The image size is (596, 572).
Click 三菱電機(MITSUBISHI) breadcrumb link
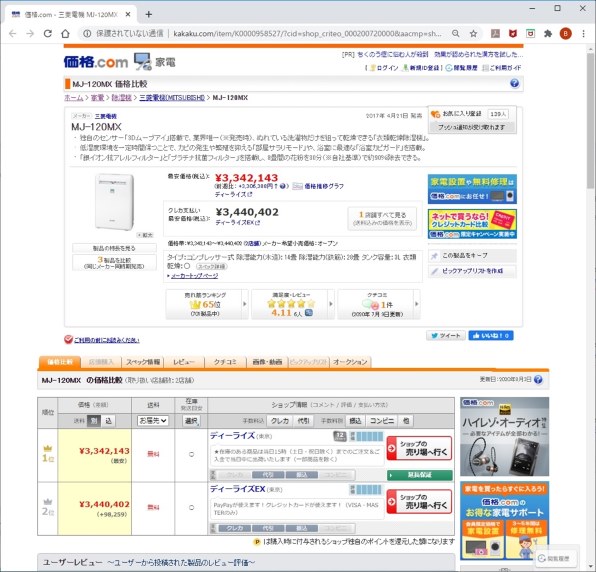point(172,98)
